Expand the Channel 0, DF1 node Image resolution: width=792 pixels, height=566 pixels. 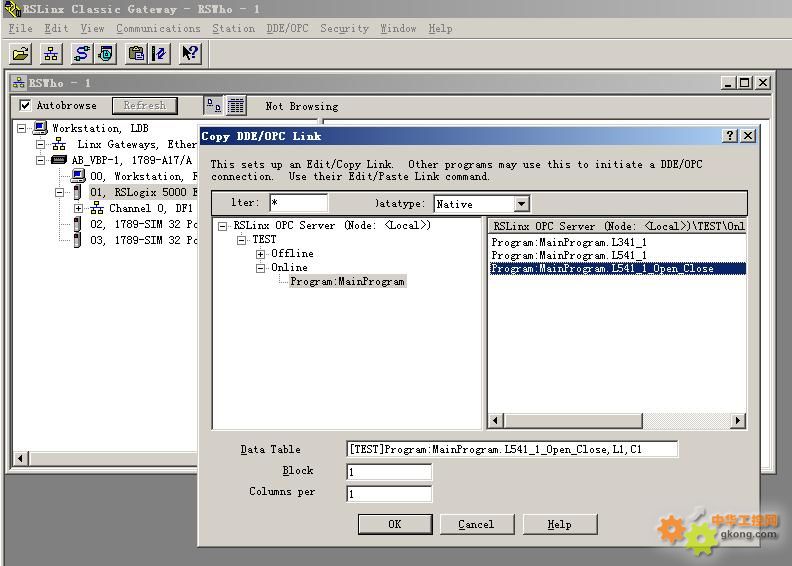[78, 208]
